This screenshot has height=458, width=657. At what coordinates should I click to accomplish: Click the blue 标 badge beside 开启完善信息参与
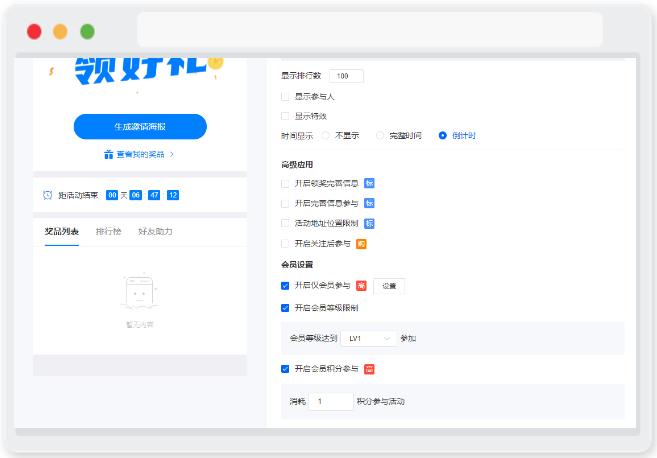(x=369, y=203)
